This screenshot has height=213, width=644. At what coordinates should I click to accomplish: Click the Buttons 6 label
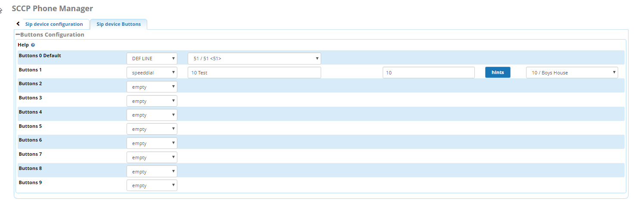[x=31, y=140]
